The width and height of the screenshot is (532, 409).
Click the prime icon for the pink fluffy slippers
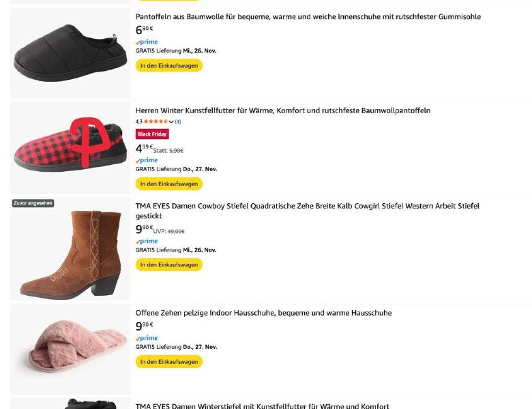[147, 338]
